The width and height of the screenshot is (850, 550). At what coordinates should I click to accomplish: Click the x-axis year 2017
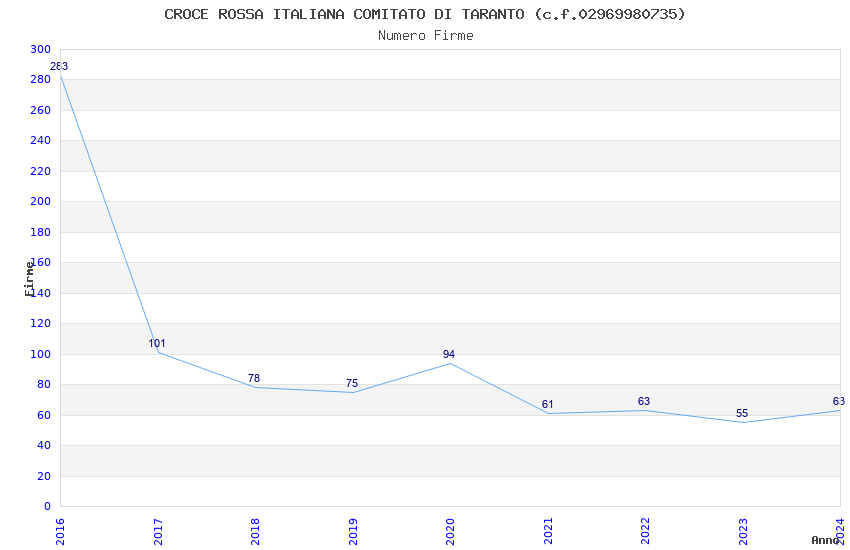tap(158, 532)
